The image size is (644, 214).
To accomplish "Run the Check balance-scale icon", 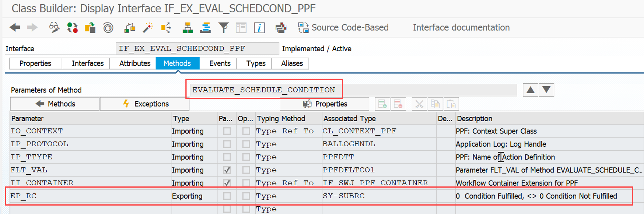I will click(130, 28).
